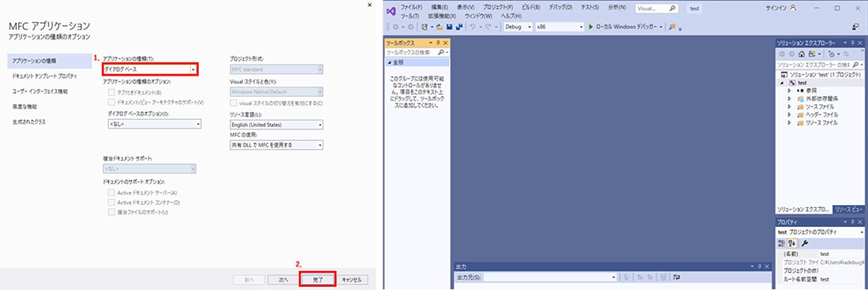
Task: Open the デバッグ(D) menu
Action: (x=561, y=8)
